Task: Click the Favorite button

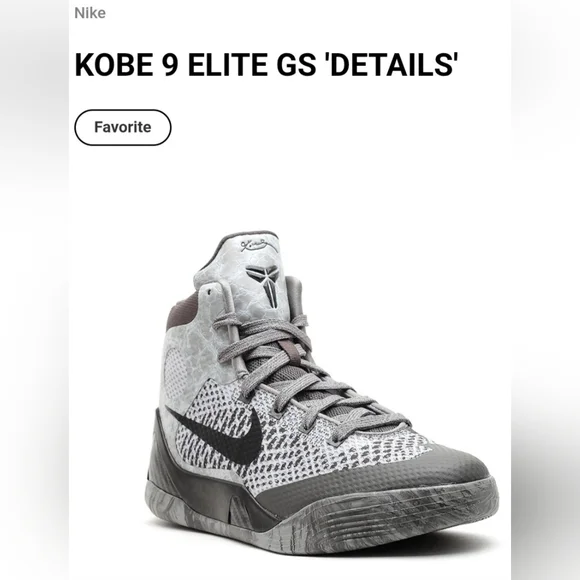Action: tap(123, 127)
